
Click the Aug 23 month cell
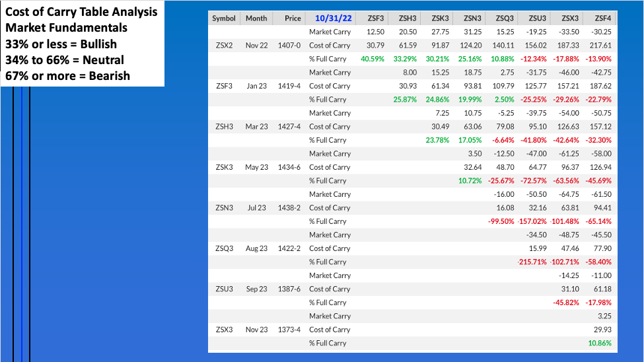click(x=257, y=248)
